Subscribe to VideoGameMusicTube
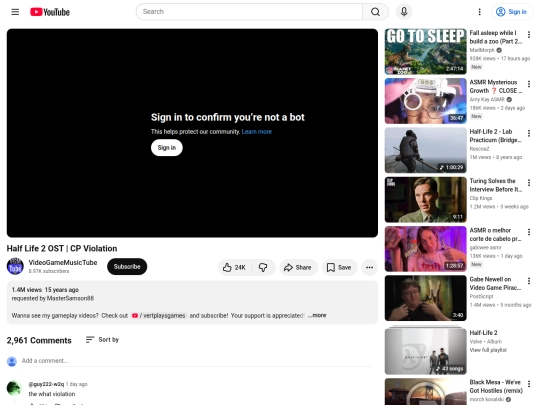Image resolution: width=540 pixels, height=405 pixels. coord(127,267)
